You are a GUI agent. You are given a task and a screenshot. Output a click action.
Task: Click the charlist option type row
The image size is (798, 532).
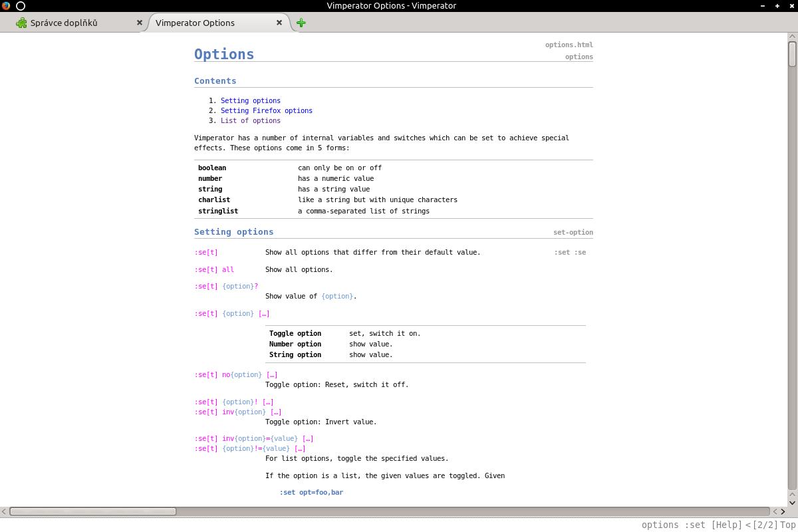tap(394, 200)
